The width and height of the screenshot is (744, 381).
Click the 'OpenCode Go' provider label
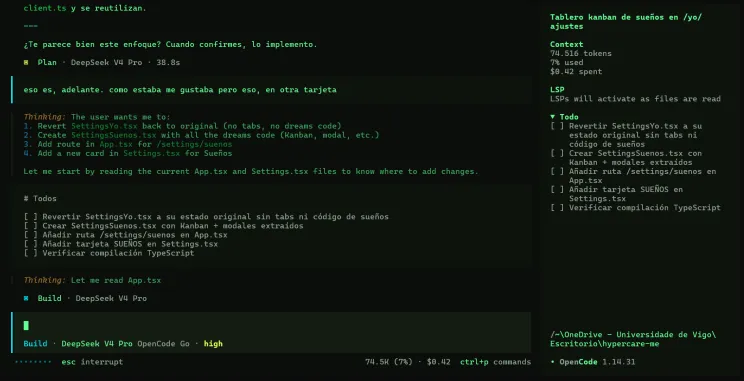click(163, 344)
